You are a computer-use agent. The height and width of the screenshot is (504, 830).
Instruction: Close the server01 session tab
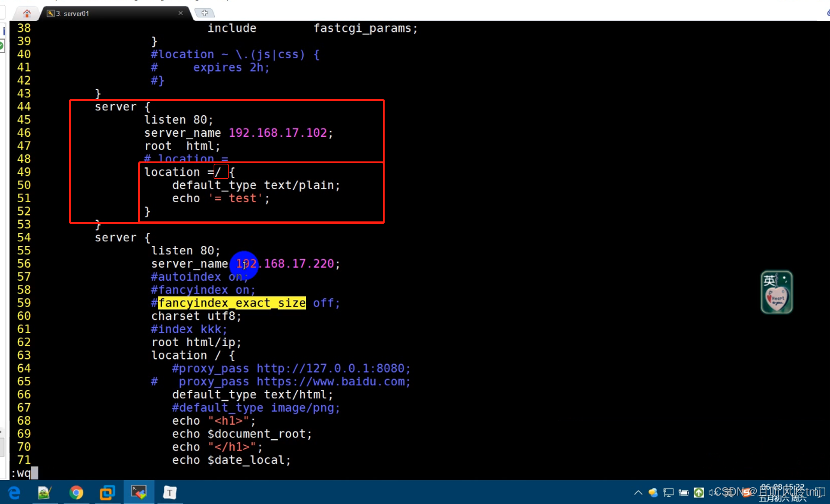coord(181,13)
